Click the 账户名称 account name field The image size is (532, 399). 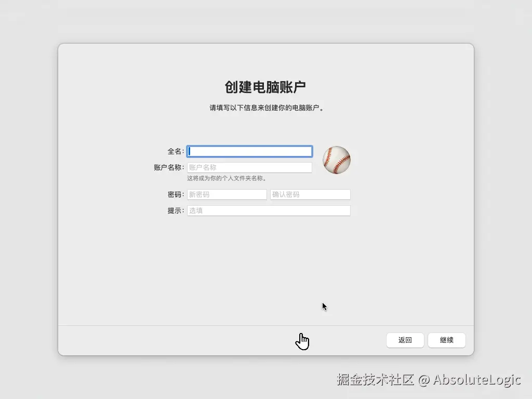(249, 167)
